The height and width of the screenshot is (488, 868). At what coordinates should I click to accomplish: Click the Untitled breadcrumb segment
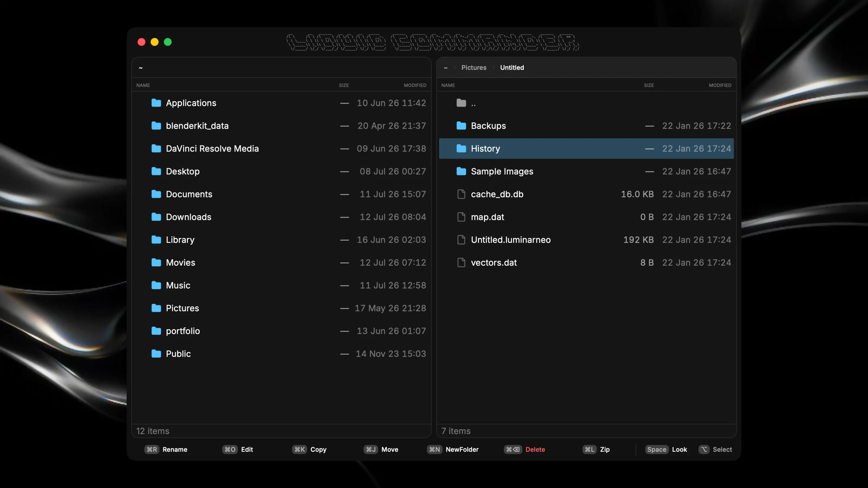pos(512,67)
